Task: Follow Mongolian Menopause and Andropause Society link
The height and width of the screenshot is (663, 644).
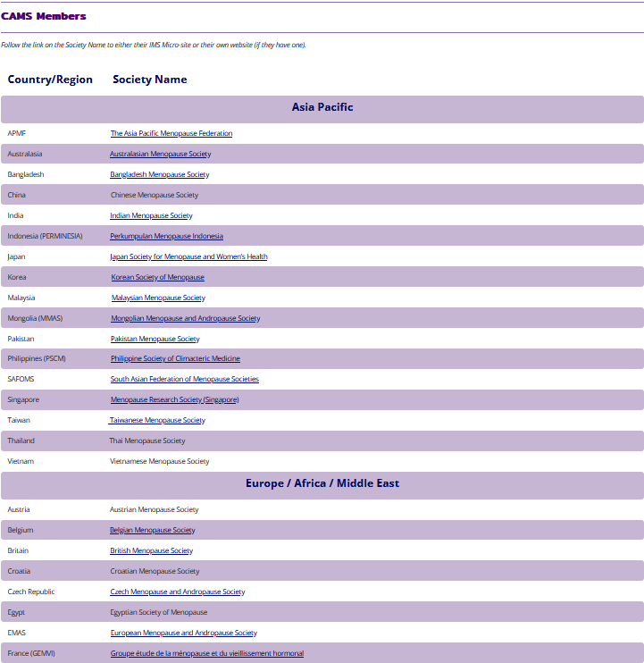Action: point(186,318)
